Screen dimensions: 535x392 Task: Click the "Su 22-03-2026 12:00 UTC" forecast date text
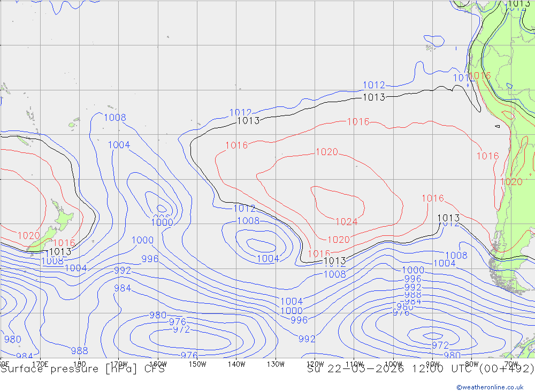(x=391, y=369)
